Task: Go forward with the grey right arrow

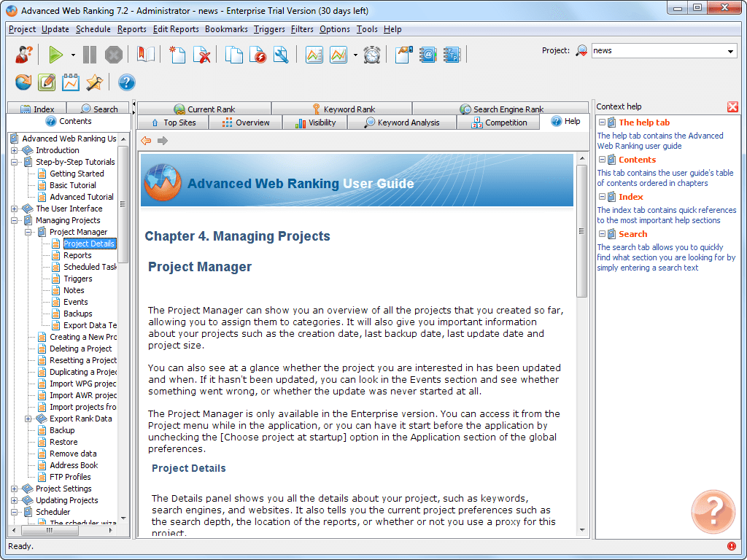Action: [x=163, y=141]
